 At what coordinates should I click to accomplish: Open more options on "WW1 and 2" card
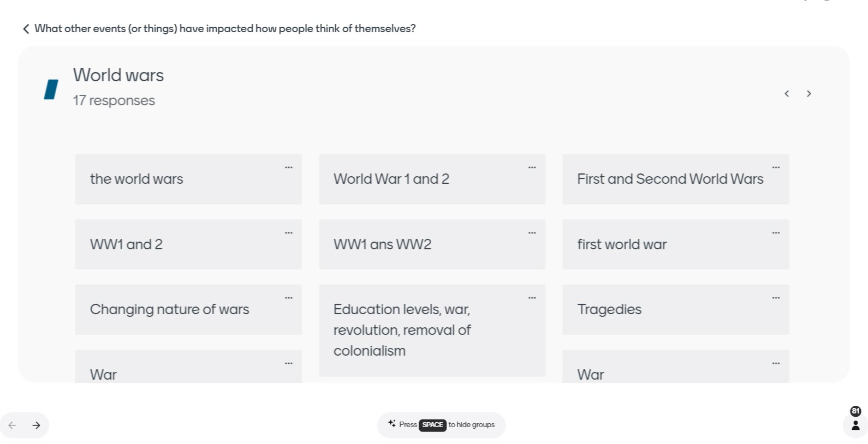[289, 233]
